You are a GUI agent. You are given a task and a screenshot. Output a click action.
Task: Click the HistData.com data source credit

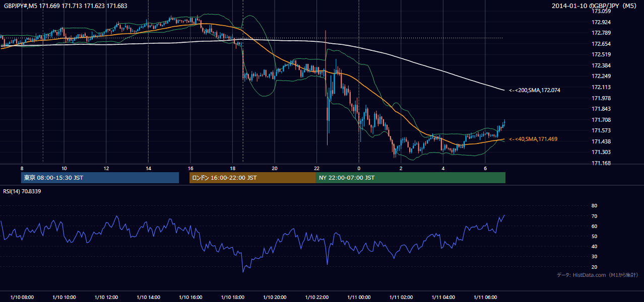(x=598, y=275)
